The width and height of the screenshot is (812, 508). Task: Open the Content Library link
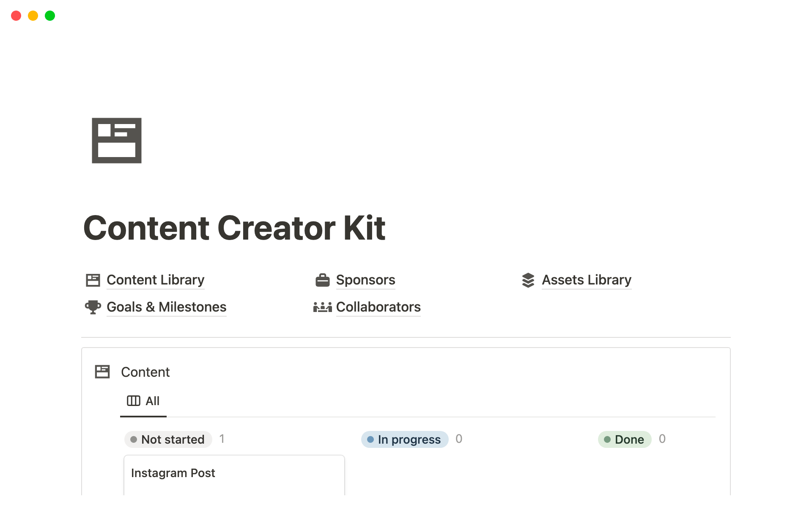(x=155, y=280)
